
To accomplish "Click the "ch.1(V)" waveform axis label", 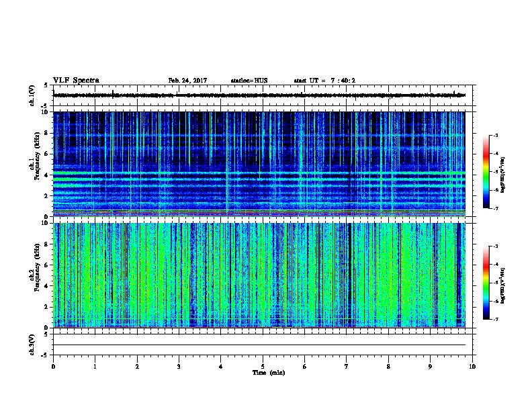I will pos(32,95).
